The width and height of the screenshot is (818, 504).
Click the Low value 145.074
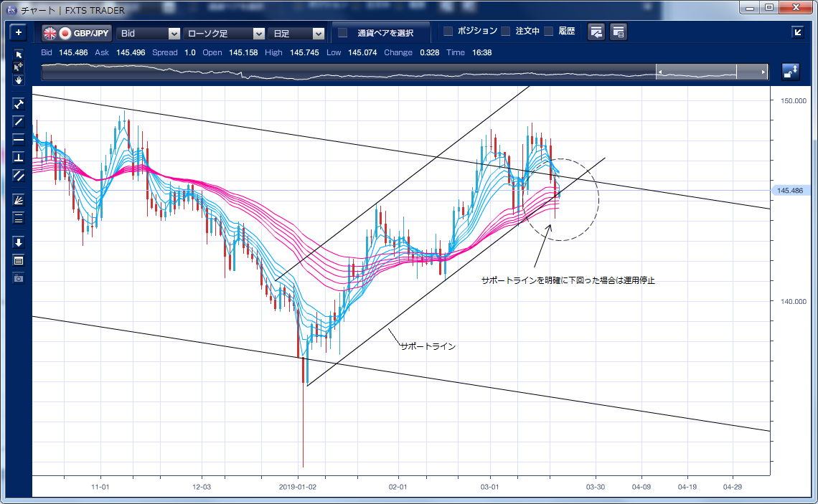coord(362,52)
